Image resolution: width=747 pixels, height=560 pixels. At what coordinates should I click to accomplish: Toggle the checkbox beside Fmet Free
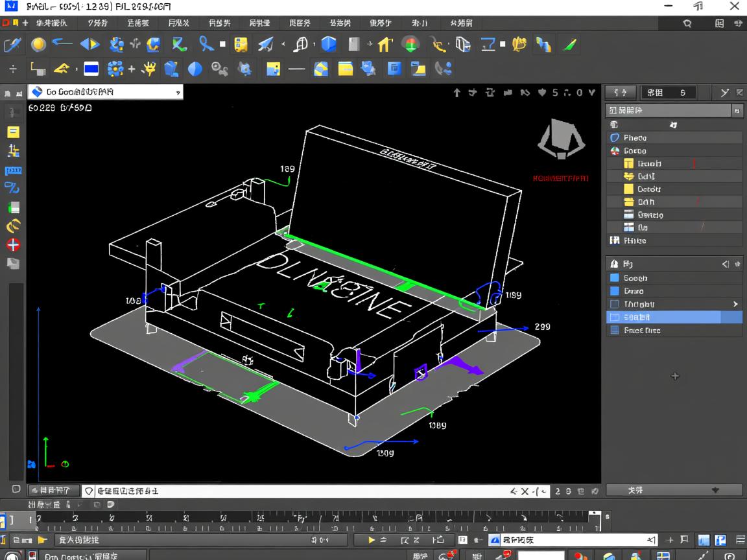615,330
